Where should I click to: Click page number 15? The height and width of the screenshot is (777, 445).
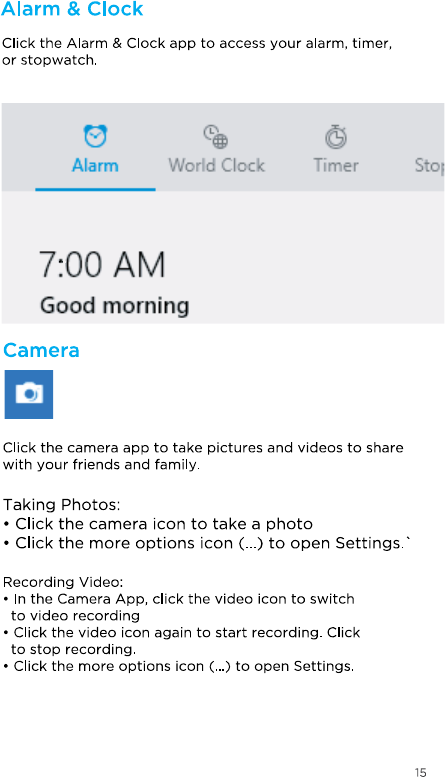(420, 772)
